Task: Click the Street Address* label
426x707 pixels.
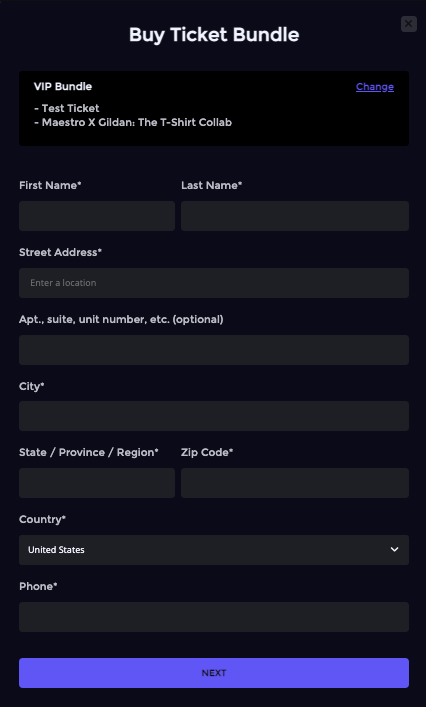Action: click(x=60, y=252)
